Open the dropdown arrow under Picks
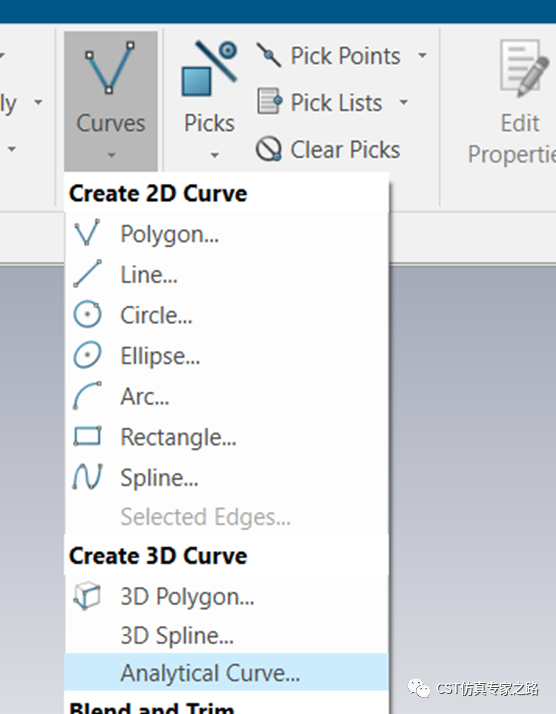Screen dimensions: 556x714 214,155
